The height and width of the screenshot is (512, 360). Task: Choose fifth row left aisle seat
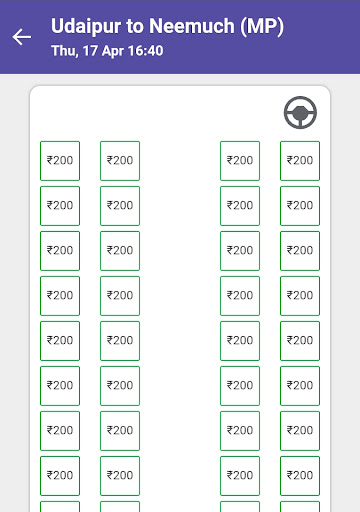pos(120,341)
